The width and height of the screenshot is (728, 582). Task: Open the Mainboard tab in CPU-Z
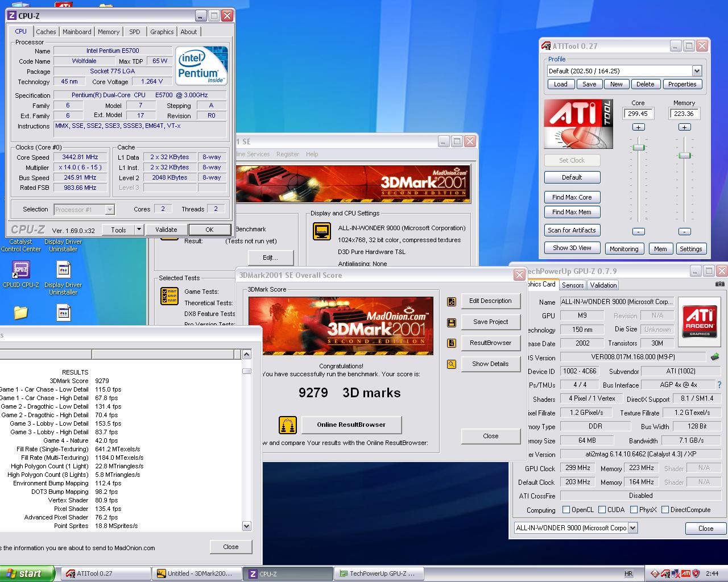(77, 32)
